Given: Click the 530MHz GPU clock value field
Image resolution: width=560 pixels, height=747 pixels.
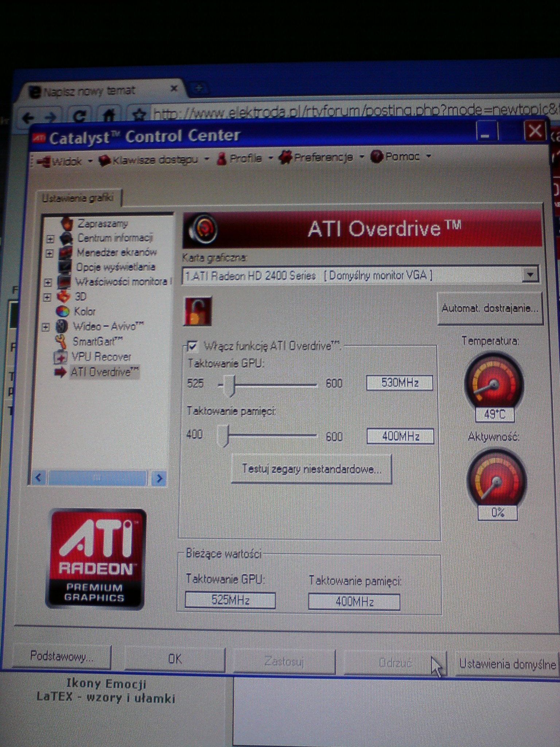Looking at the screenshot, I should click(x=400, y=383).
